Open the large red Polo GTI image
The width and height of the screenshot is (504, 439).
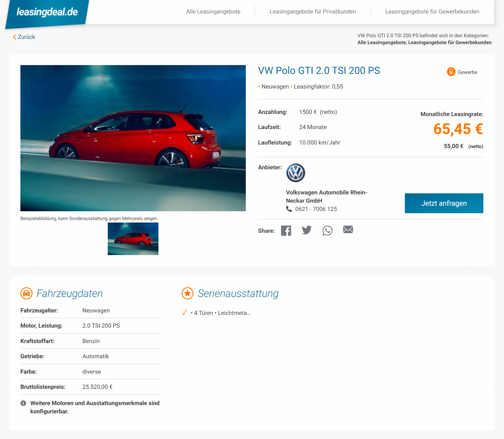coord(133,138)
